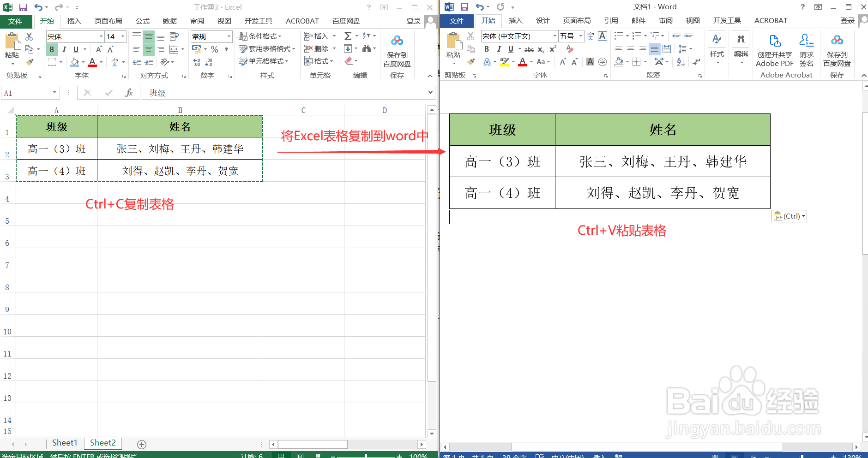This screenshot has width=868, height=458.
Task: Open Word 邮件 ribbon tab
Action: tap(639, 21)
